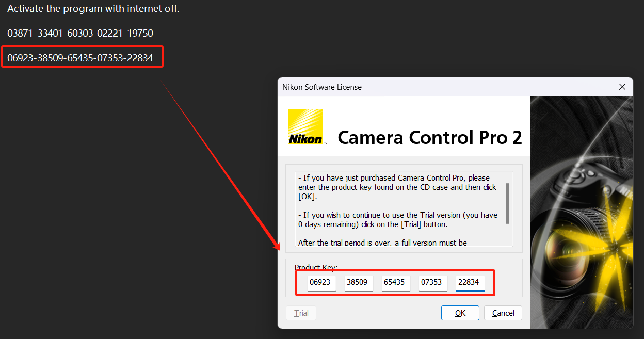Click the Cancel button
This screenshot has width=644, height=339.
[503, 313]
